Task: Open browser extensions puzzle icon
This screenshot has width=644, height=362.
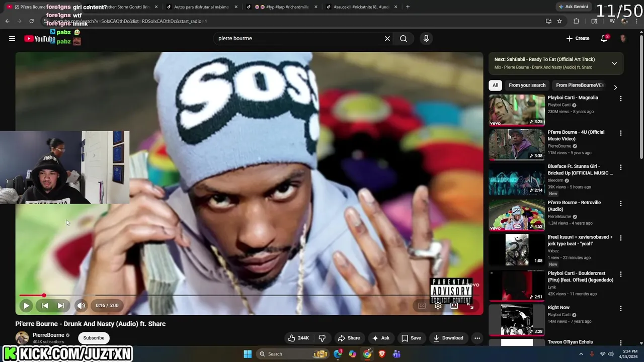Action: pos(577,21)
